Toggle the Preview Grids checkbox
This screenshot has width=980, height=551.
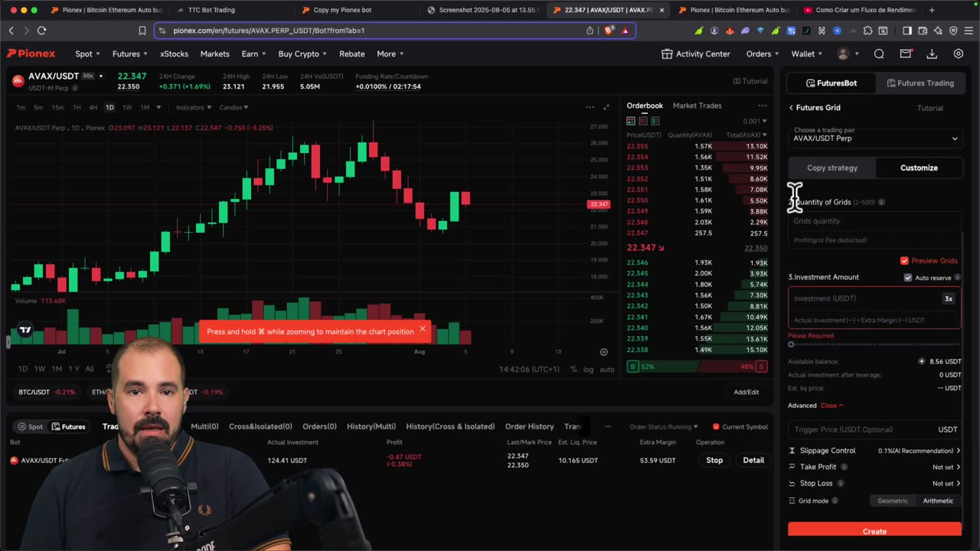pos(904,261)
